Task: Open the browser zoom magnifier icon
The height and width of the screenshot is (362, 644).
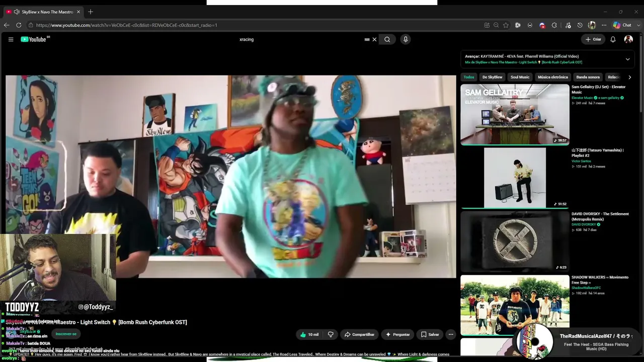Action: click(496, 25)
